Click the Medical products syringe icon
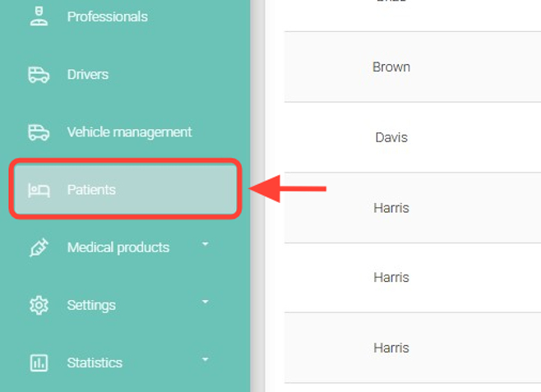 [x=39, y=247]
